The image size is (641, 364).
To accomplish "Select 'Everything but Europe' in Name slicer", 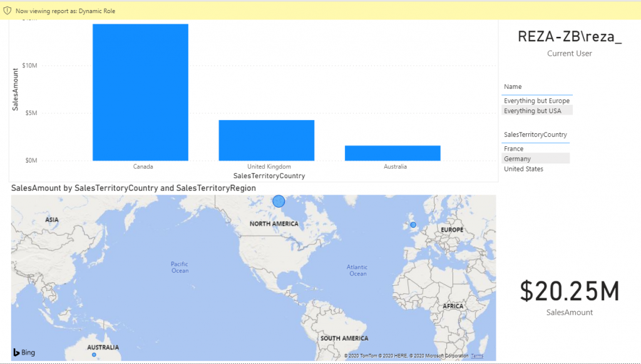I will (536, 101).
